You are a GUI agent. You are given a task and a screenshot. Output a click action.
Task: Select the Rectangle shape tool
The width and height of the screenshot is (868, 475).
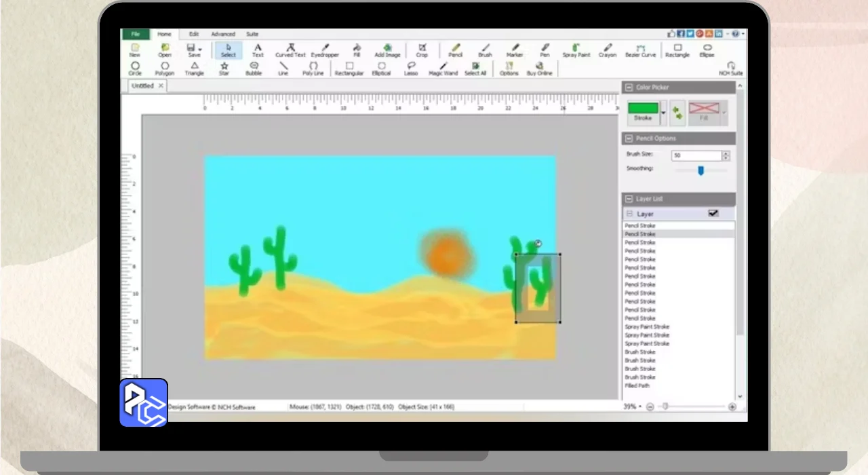(x=677, y=50)
